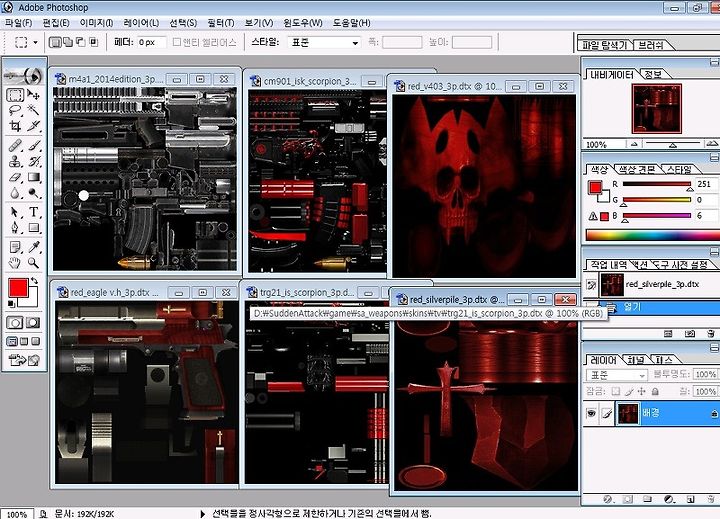Select the Move tool
This screenshot has height=519, width=720.
click(x=33, y=95)
